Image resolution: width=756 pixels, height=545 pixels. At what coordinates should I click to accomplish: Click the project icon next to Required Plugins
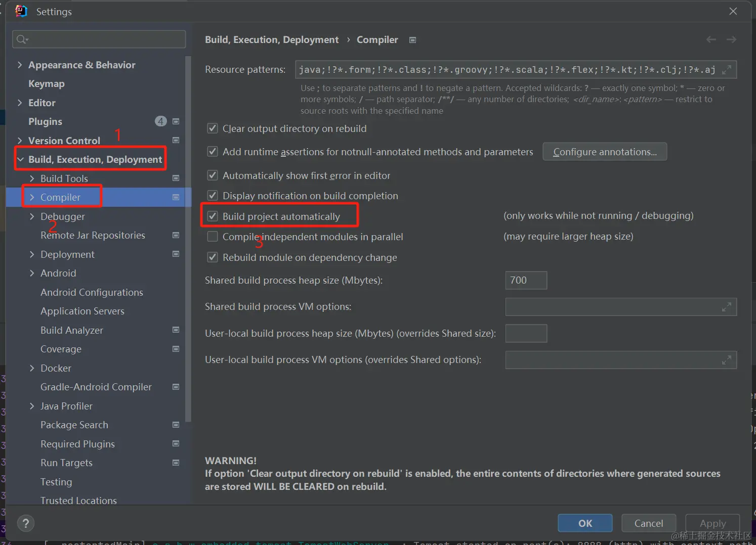click(x=176, y=443)
